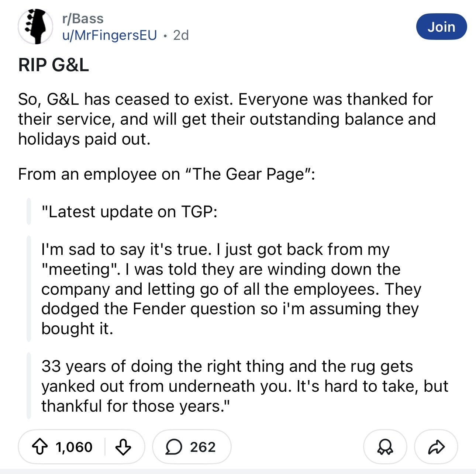
Task: Click the quote starting "33 years of doing"
Action: coord(244,386)
